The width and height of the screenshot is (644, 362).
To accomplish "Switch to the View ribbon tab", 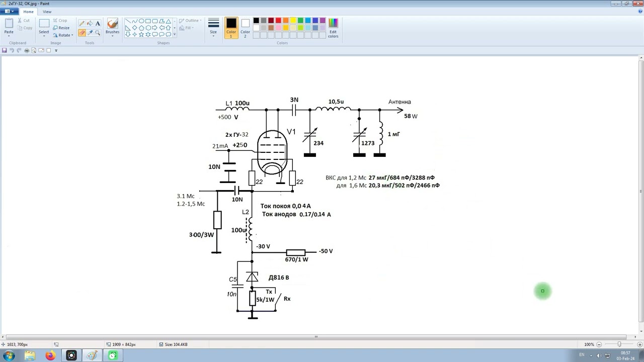I will click(47, 12).
